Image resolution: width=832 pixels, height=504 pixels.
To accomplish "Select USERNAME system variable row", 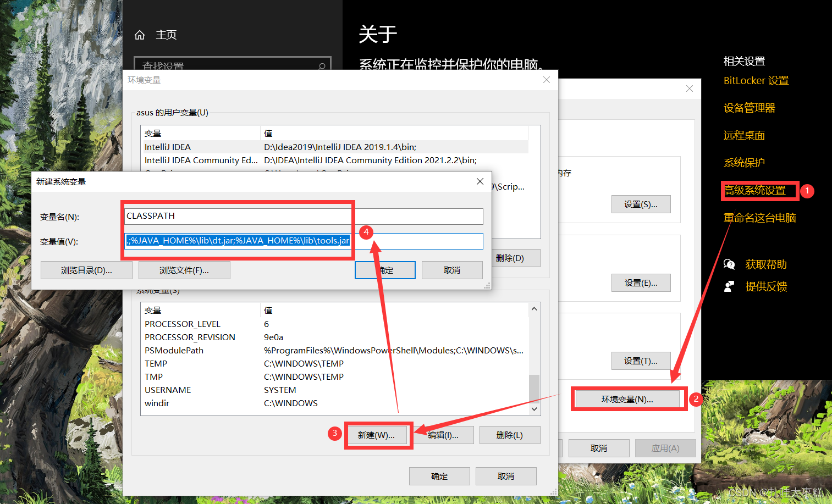I will pos(334,390).
